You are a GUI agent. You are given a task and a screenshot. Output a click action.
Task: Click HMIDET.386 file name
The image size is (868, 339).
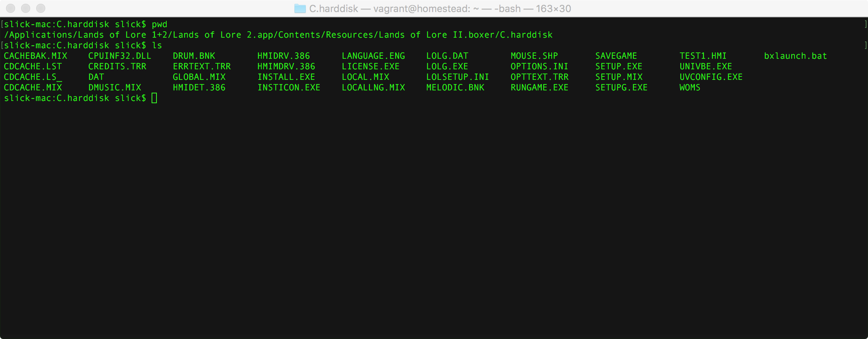[199, 88]
